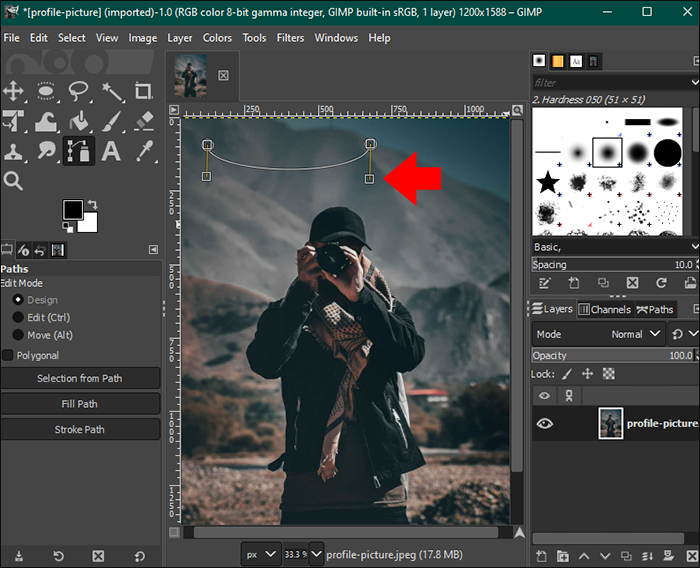Viewport: 700px width, 568px height.
Task: Click the Text tool icon
Action: [x=111, y=152]
